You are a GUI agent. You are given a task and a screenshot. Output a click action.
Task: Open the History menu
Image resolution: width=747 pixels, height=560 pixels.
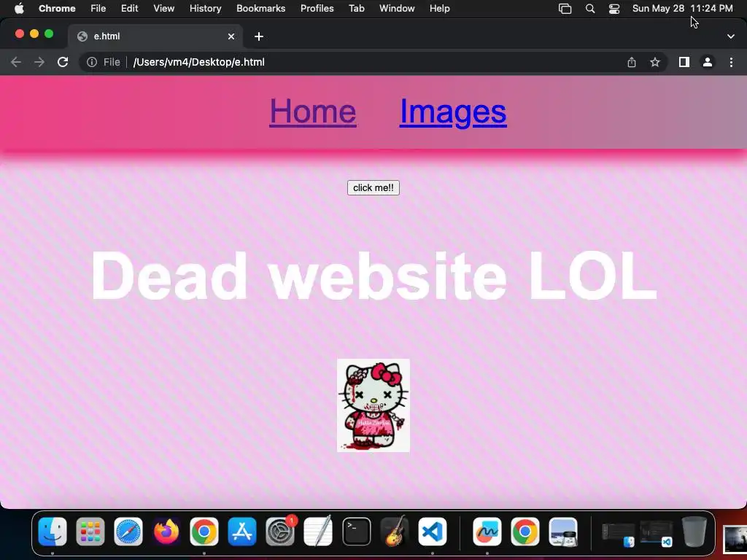tap(205, 9)
